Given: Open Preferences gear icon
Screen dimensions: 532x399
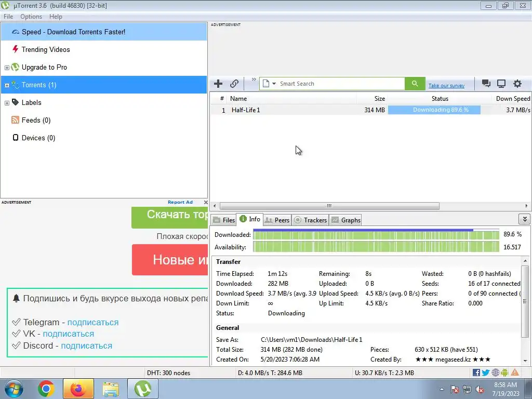Looking at the screenshot, I should pyautogui.click(x=517, y=84).
